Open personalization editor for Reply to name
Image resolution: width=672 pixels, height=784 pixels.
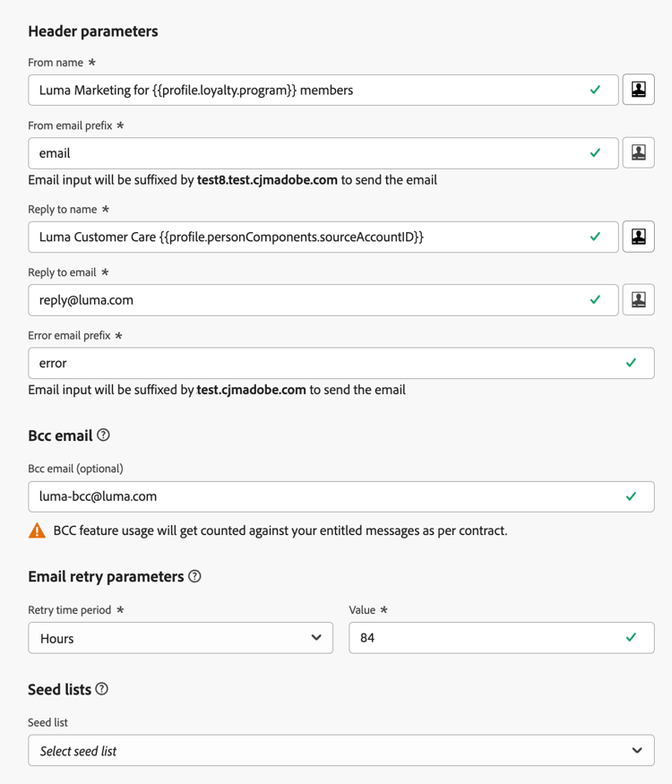click(x=638, y=237)
